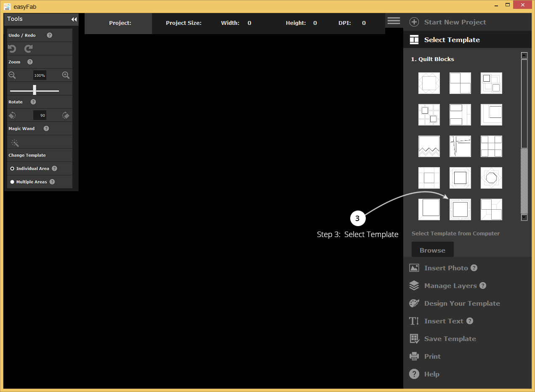535x392 pixels.
Task: Click the rotate clockwise icon
Action: tap(66, 115)
